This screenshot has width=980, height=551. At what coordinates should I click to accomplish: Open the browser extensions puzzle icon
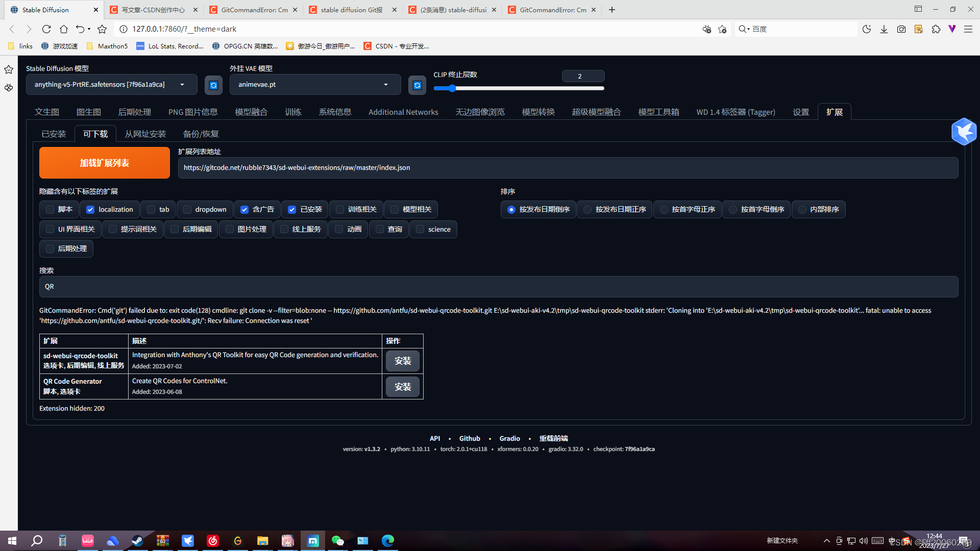click(x=936, y=29)
